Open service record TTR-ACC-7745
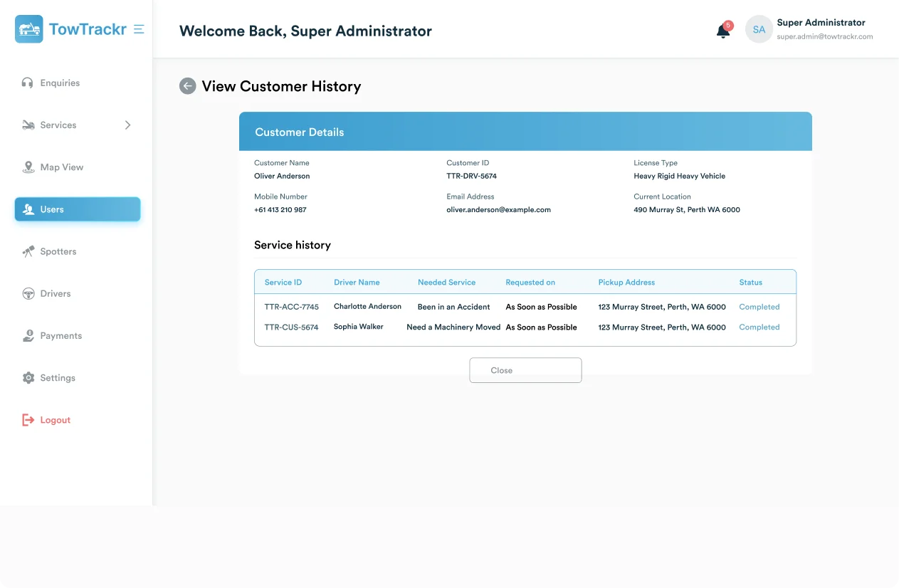Image resolution: width=899 pixels, height=588 pixels. tap(291, 307)
